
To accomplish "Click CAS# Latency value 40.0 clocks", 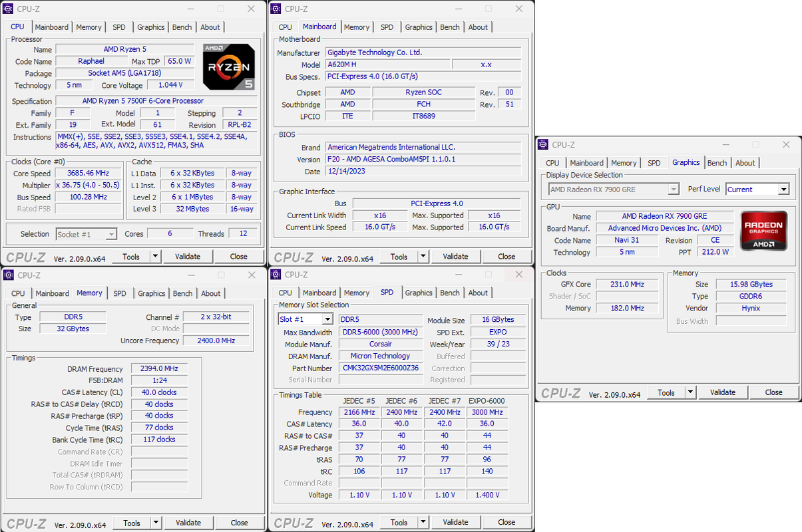I will 159,392.
